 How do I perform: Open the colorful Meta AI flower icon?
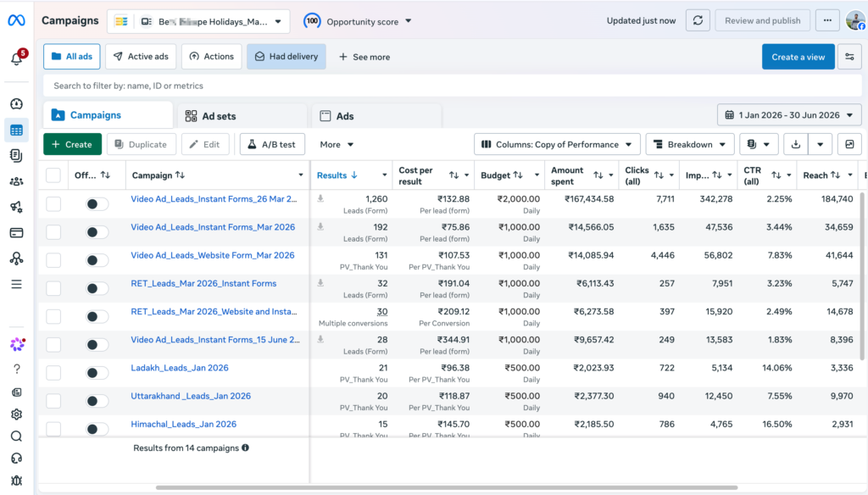click(x=17, y=344)
